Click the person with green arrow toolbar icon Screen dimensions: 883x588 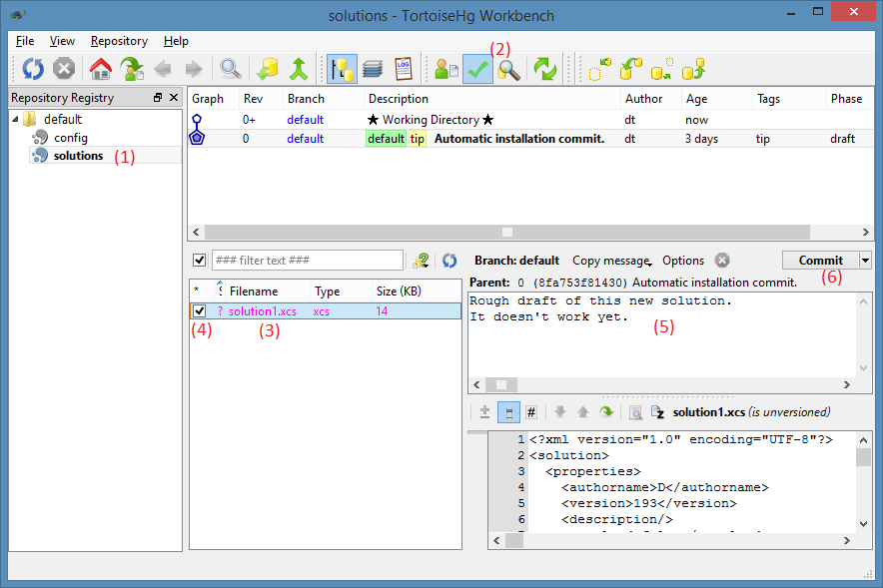click(x=132, y=69)
